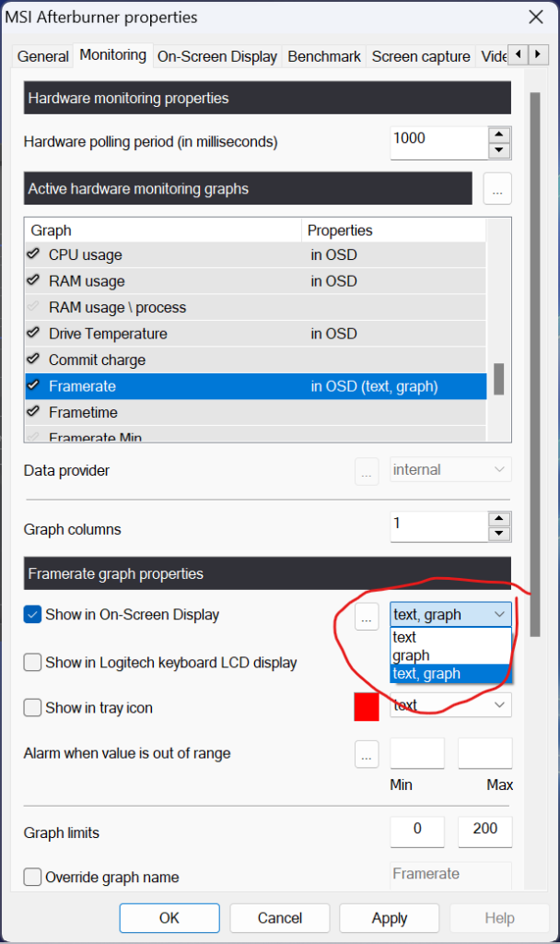Close the MSI Afterburner properties window
This screenshot has width=560, height=944.
pos(536,17)
